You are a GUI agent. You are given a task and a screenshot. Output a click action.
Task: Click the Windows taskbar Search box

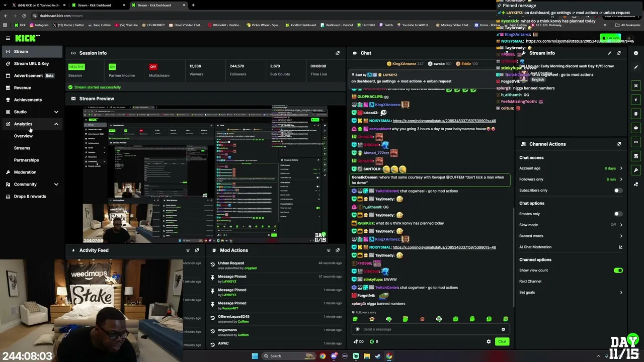pos(289,356)
